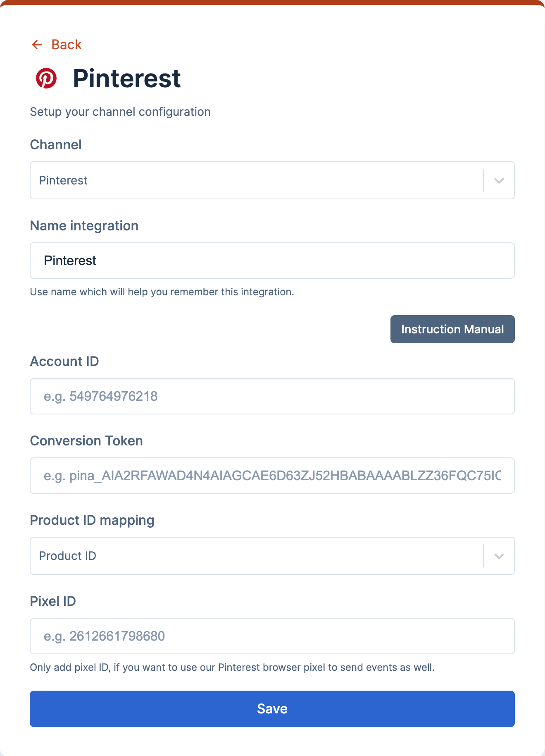Focus the Name integration text field
545x756 pixels.
tap(272, 261)
